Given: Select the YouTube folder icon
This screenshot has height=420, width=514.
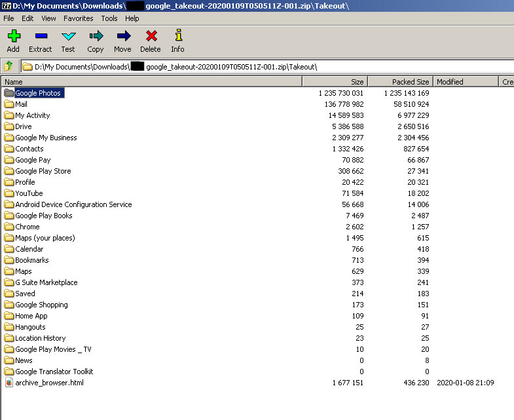Looking at the screenshot, I should point(9,193).
